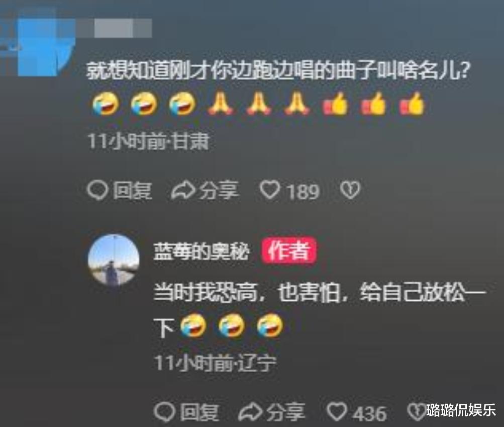Click 回复 text under first comment
The height and width of the screenshot is (427, 504).
[133, 190]
